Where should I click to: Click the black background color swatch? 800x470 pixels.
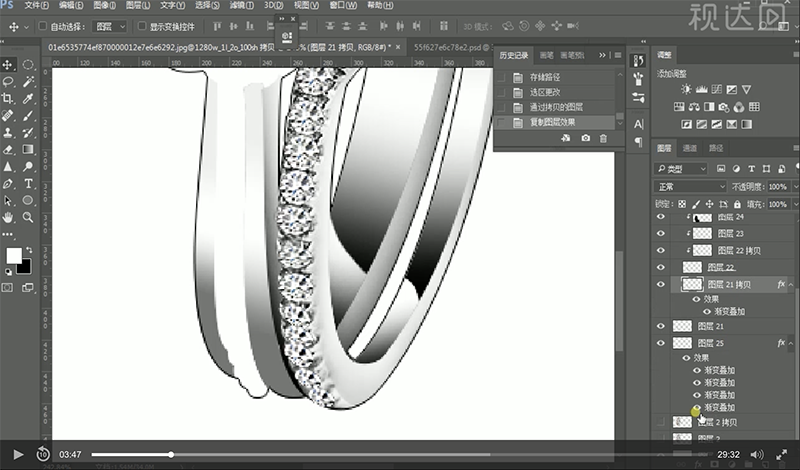coord(25,267)
